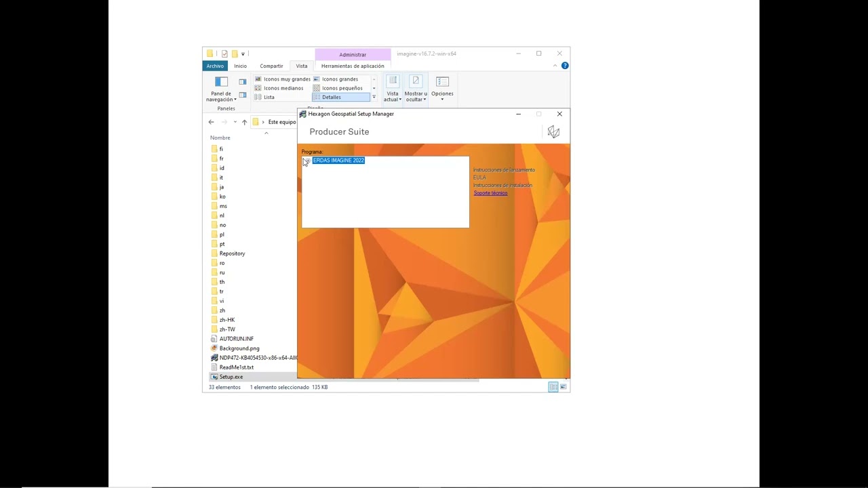Screen dimensions: 868x488
Task: Choose Iconos grandes layout
Action: pyautogui.click(x=336, y=79)
